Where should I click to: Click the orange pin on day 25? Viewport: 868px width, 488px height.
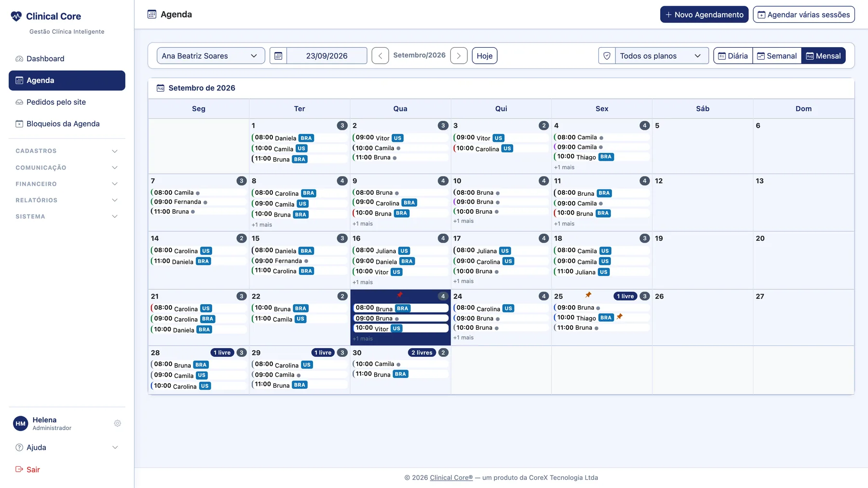pos(588,295)
